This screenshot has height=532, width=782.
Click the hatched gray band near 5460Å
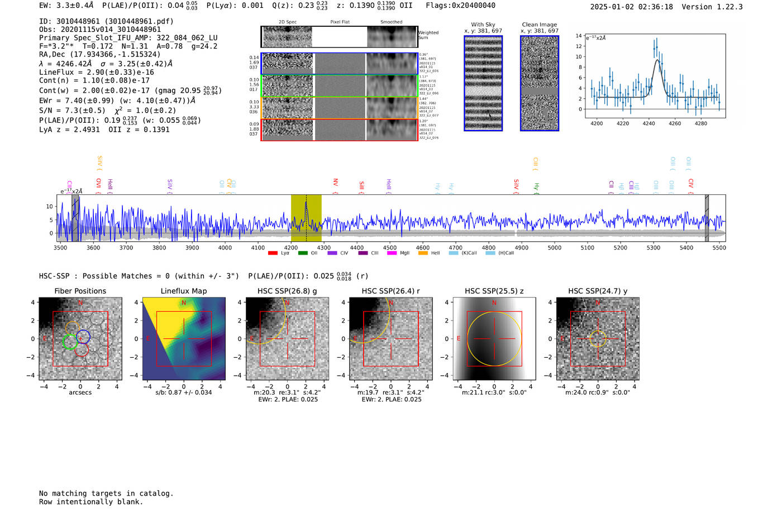click(707, 218)
